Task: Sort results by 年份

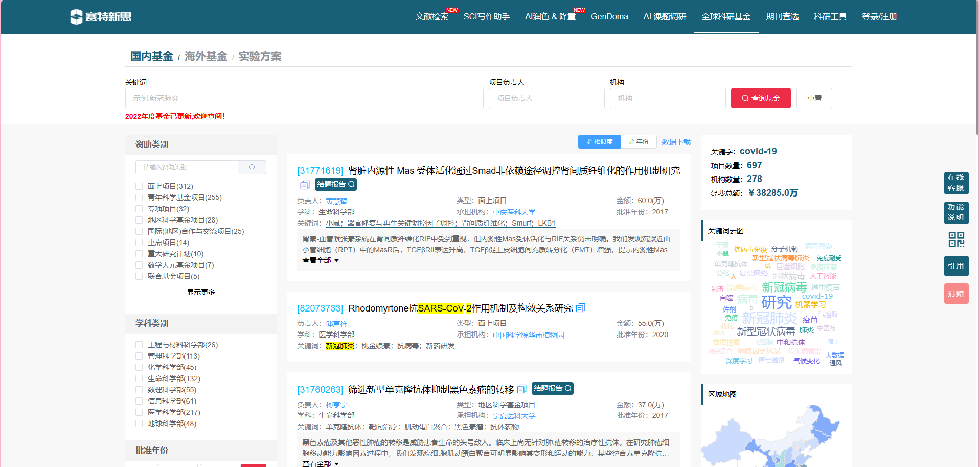Action: click(639, 142)
